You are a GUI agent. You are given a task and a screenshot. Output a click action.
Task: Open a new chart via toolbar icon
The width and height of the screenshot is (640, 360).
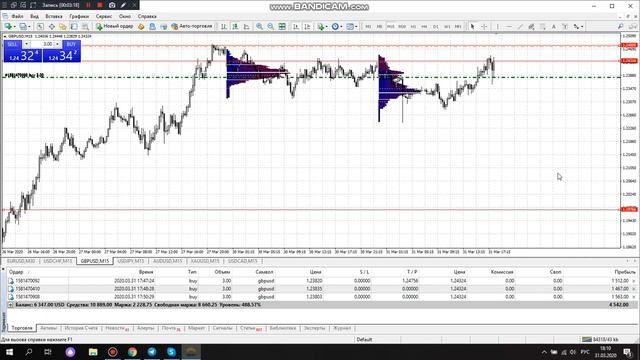8,27
